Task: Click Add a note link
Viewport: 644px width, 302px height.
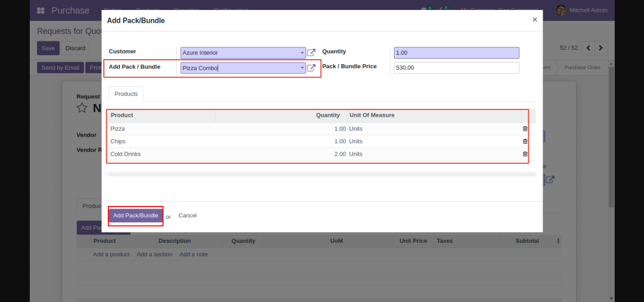Action: point(194,254)
